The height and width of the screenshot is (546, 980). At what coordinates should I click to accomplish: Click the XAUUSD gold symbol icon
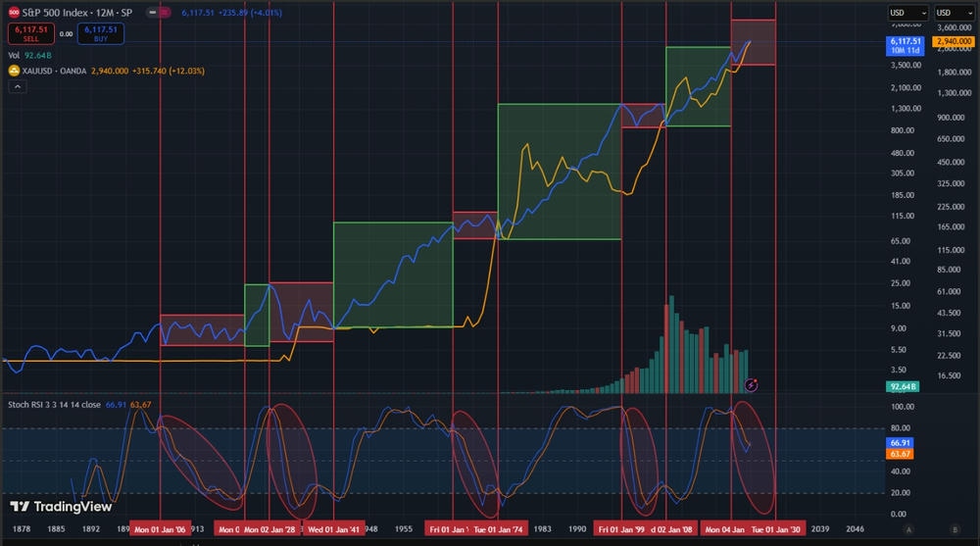(14, 71)
